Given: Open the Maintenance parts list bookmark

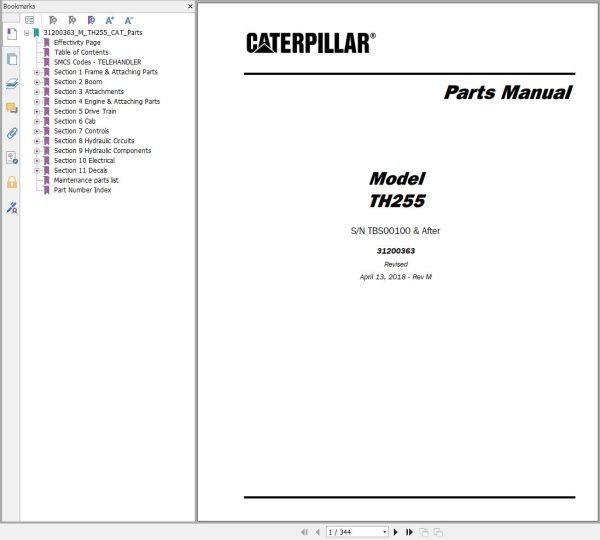Looking at the screenshot, I should coord(86,180).
